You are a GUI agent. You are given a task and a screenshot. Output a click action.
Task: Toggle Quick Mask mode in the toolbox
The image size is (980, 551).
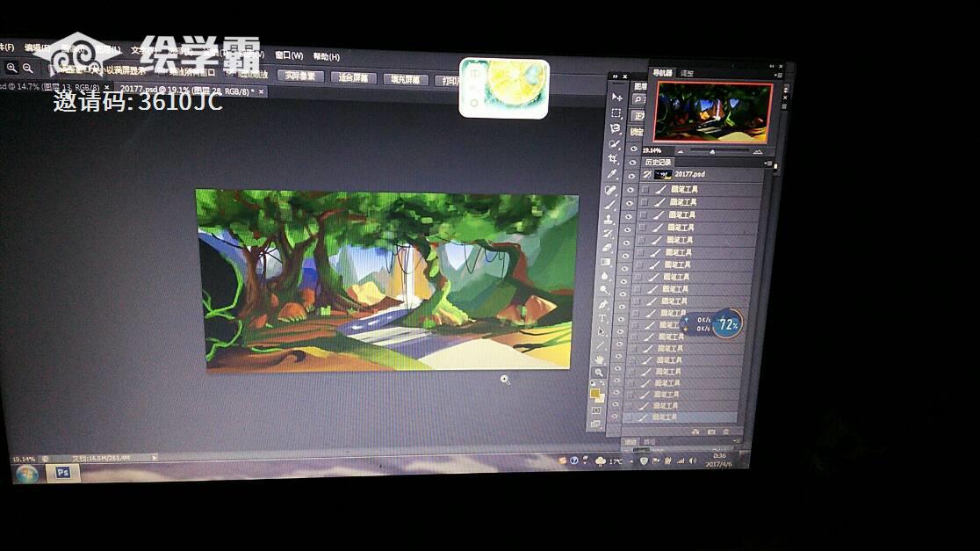[596, 411]
